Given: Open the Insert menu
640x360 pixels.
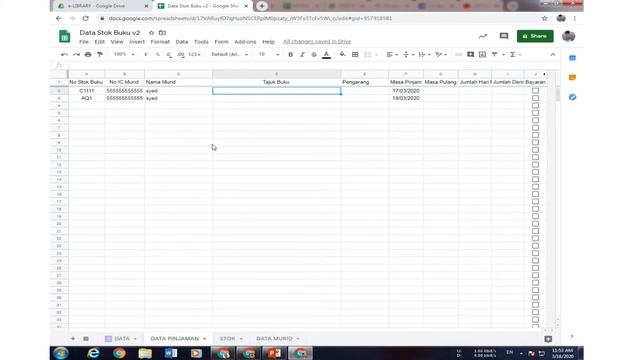Looking at the screenshot, I should [x=137, y=42].
